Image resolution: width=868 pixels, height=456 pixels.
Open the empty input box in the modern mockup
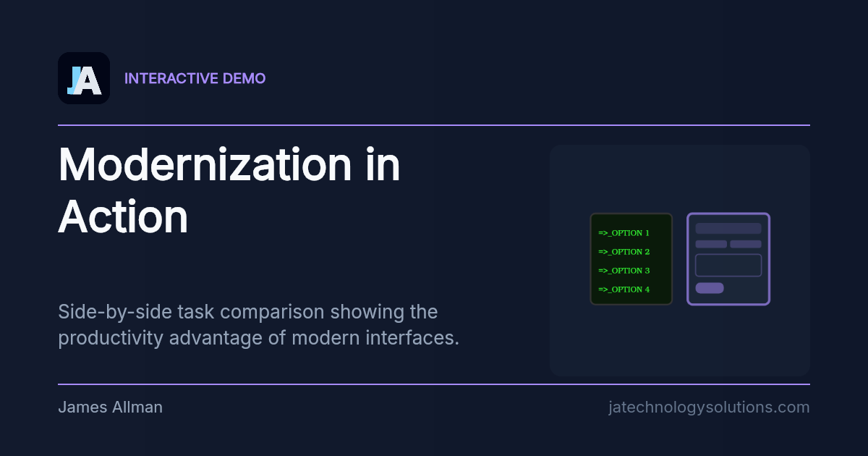coord(728,265)
